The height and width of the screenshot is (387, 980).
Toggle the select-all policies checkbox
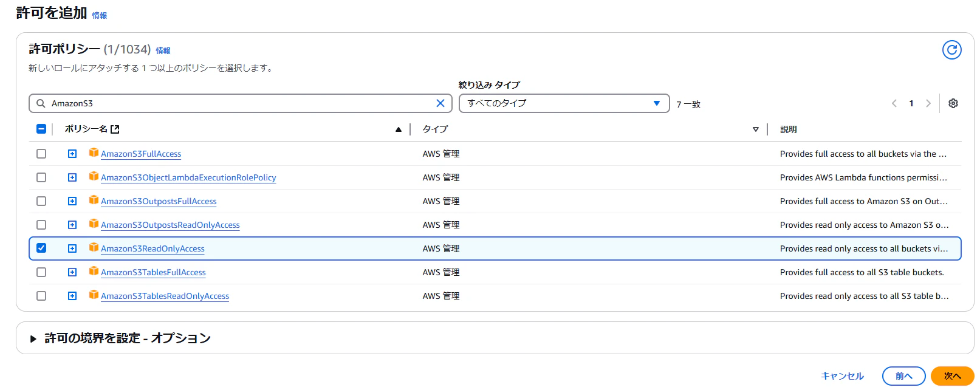coord(41,129)
